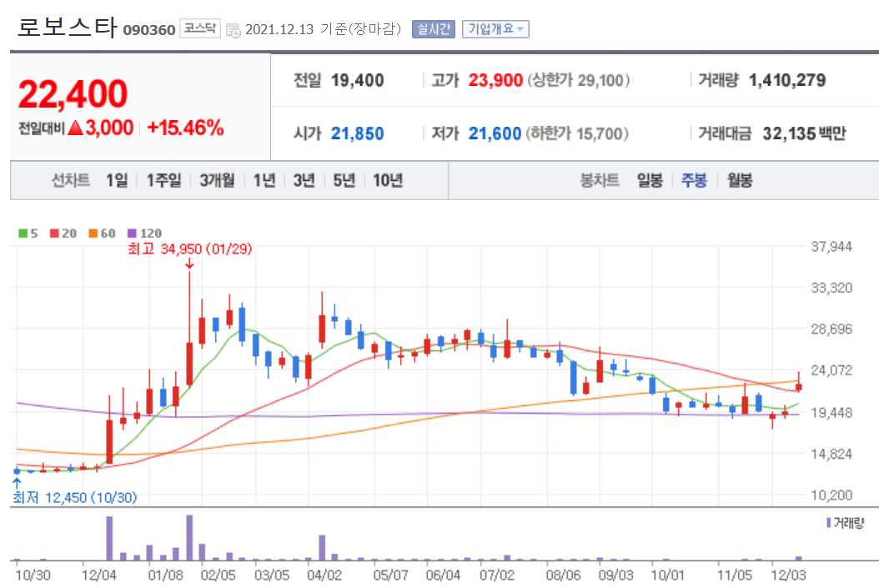Click the red 20 moving average legend

pos(63,234)
